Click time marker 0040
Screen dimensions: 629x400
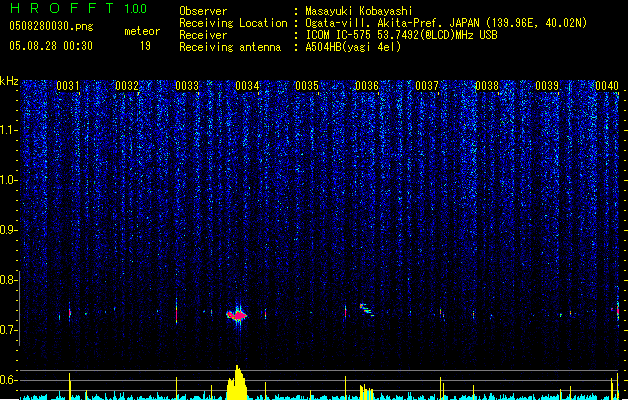pos(607,86)
